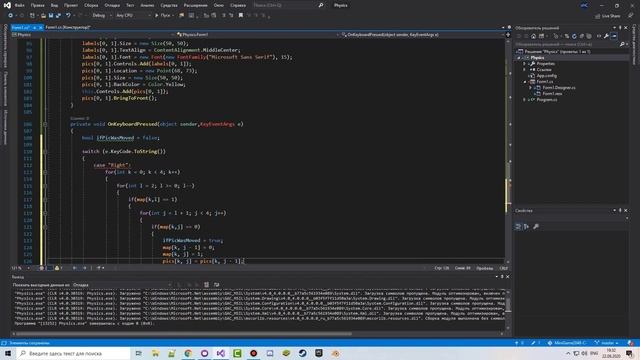Viewport: 640px width, 360px height.
Task: Open the OnKeyboardPressed member navigation dropdown
Action: 422,35
